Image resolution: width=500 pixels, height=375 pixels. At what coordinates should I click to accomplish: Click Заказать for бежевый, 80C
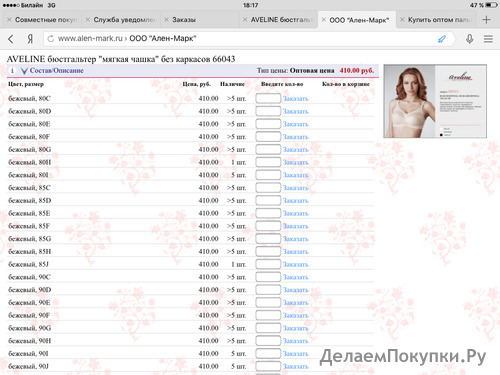pyautogui.click(x=295, y=99)
